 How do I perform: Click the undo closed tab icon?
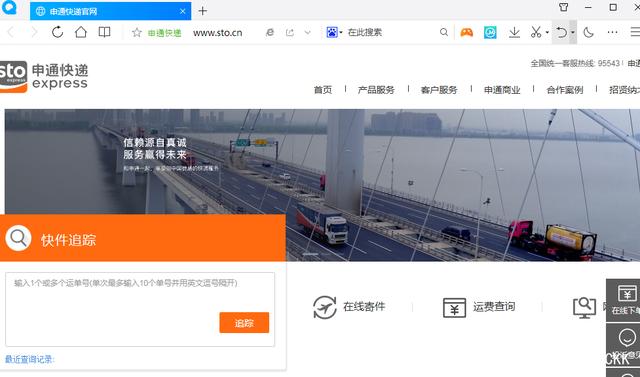[x=562, y=32]
